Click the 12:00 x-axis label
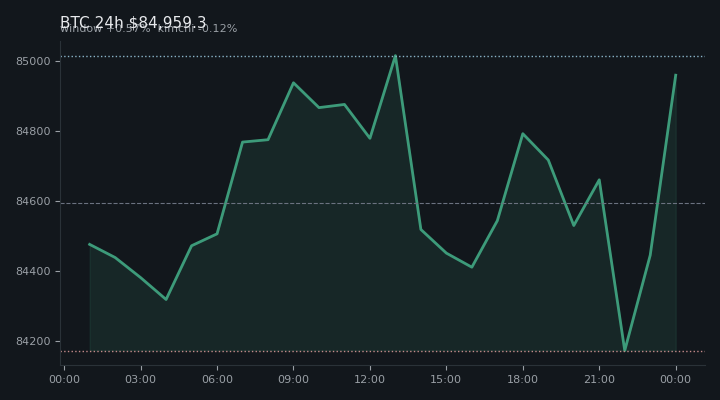Viewport: 720px width, 400px height. [370, 379]
